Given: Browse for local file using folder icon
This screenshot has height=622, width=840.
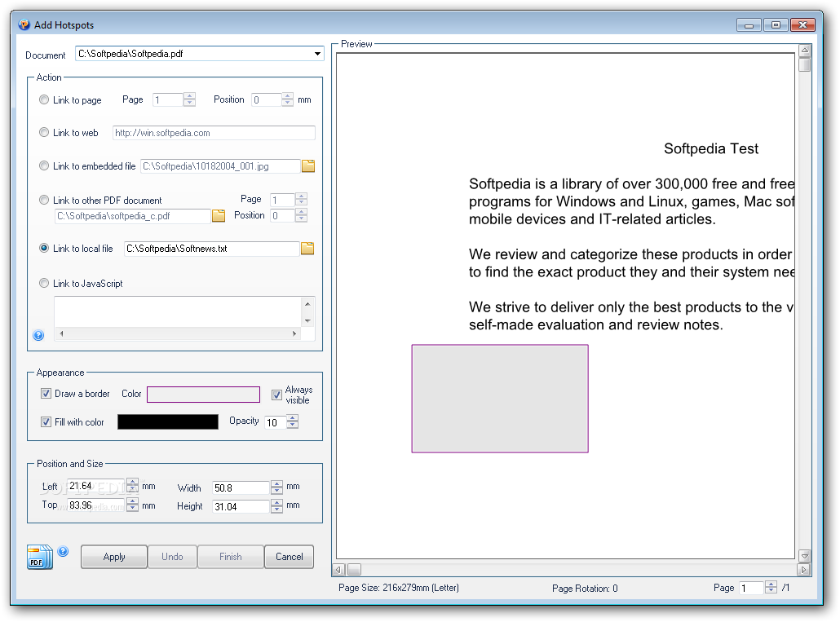Looking at the screenshot, I should click(x=307, y=249).
